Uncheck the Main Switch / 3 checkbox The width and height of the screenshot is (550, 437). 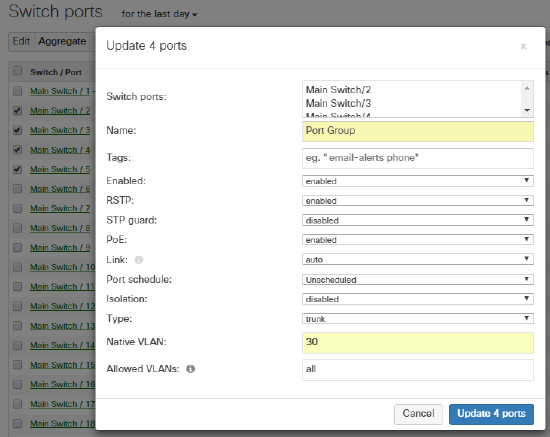(17, 130)
